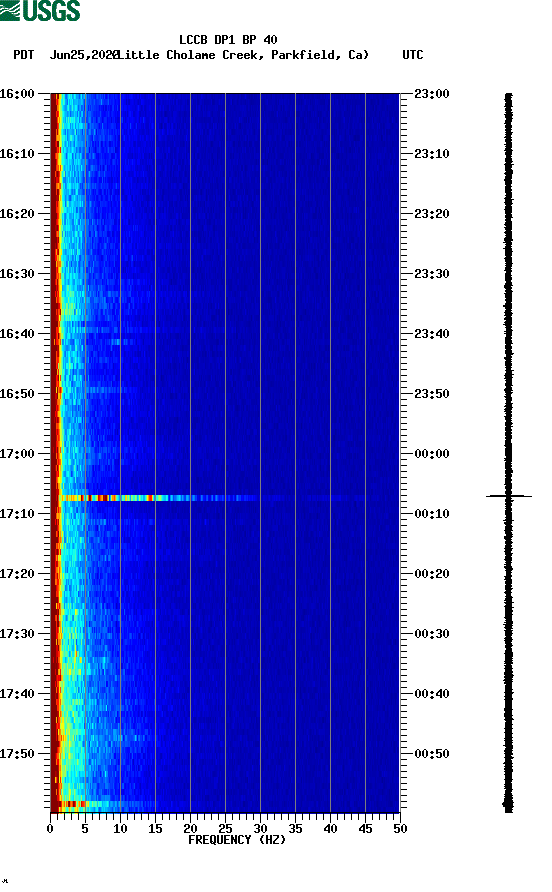The height and width of the screenshot is (892, 552).
Task: Click the '00:30' UTC time label
Action: click(x=432, y=634)
